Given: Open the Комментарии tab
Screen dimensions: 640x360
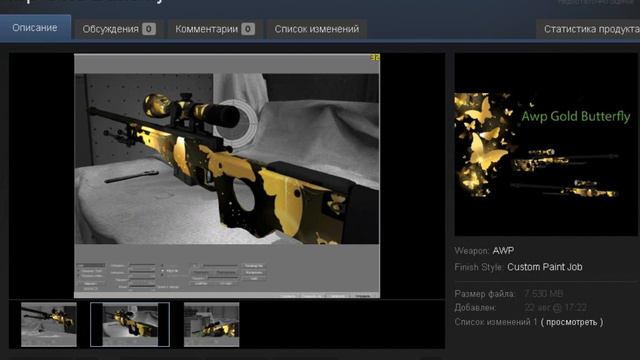Looking at the screenshot, I should click(x=215, y=29).
